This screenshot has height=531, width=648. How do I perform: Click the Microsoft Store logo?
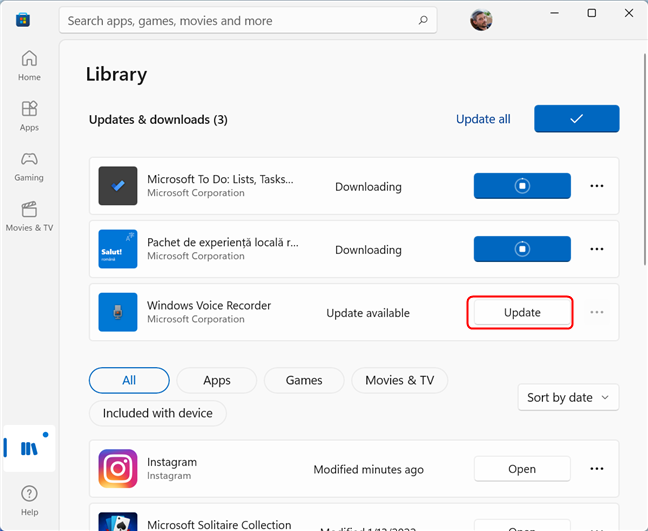[23, 20]
